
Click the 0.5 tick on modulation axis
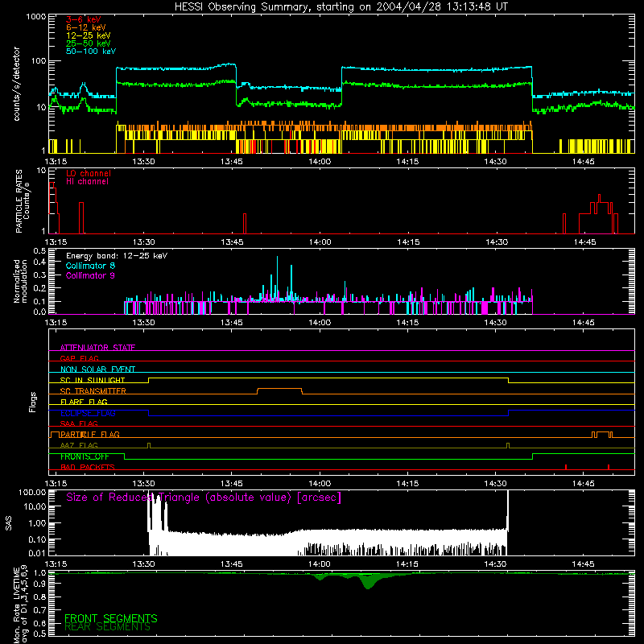tap(39, 250)
